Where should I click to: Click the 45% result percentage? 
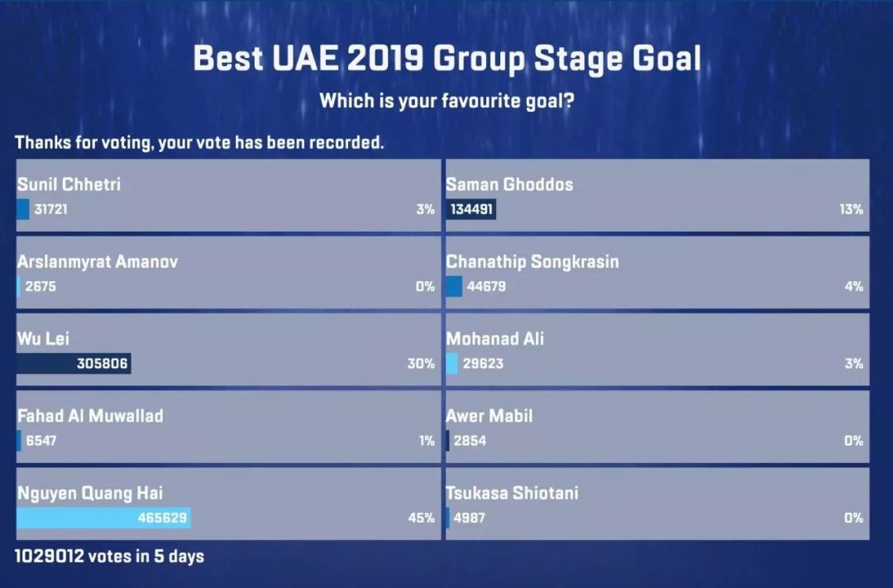422,518
